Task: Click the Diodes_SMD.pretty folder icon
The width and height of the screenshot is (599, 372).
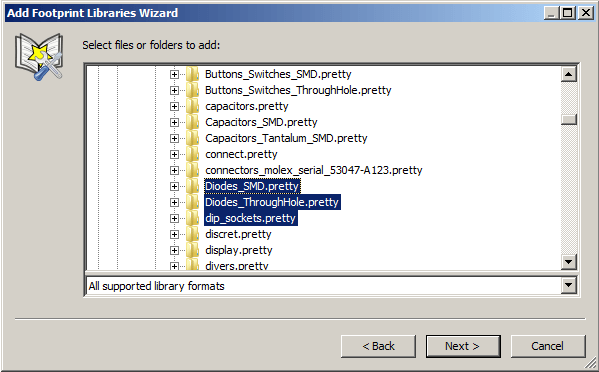Action: (x=193, y=186)
